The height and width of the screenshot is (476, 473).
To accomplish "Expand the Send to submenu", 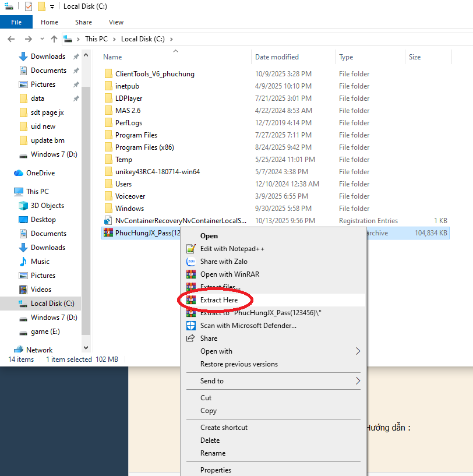I will click(x=358, y=381).
